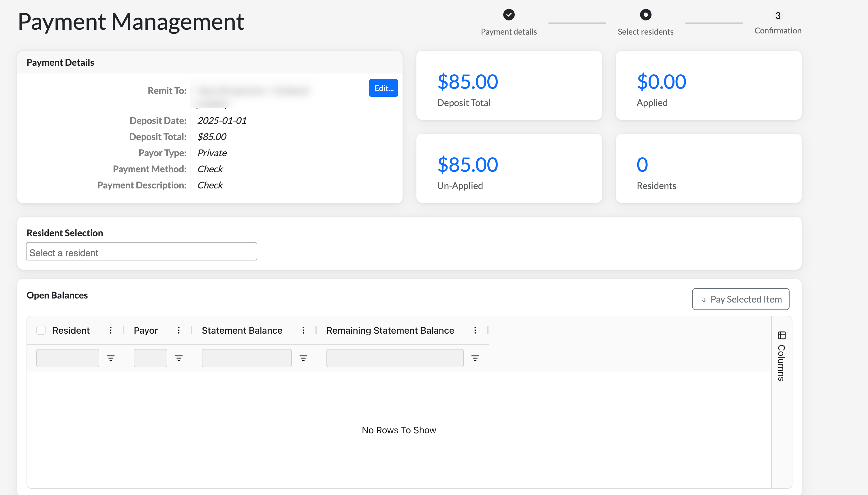868x495 pixels.
Task: Go to the Payment details step
Action: pyautogui.click(x=509, y=15)
